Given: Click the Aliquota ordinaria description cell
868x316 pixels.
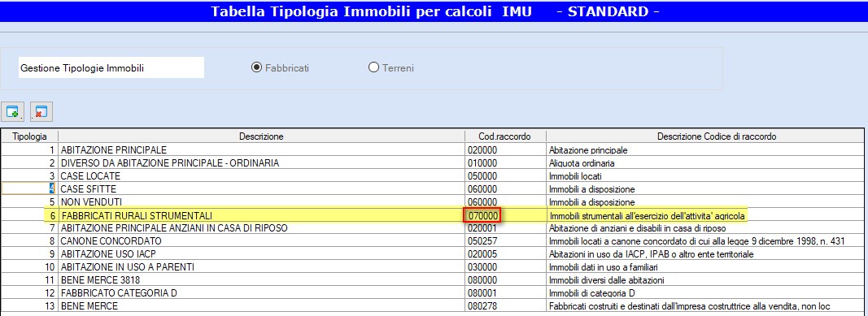Looking at the screenshot, I should coord(704,163).
